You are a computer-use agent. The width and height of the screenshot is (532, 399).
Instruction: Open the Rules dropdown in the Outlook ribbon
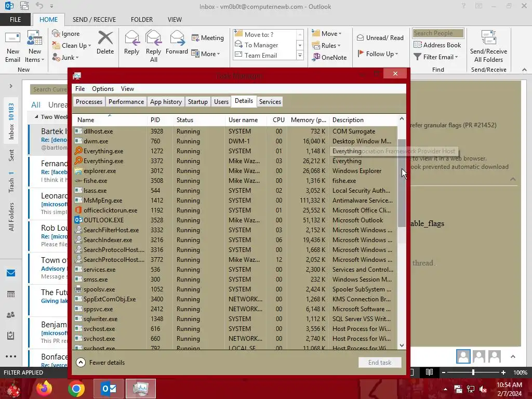click(326, 46)
